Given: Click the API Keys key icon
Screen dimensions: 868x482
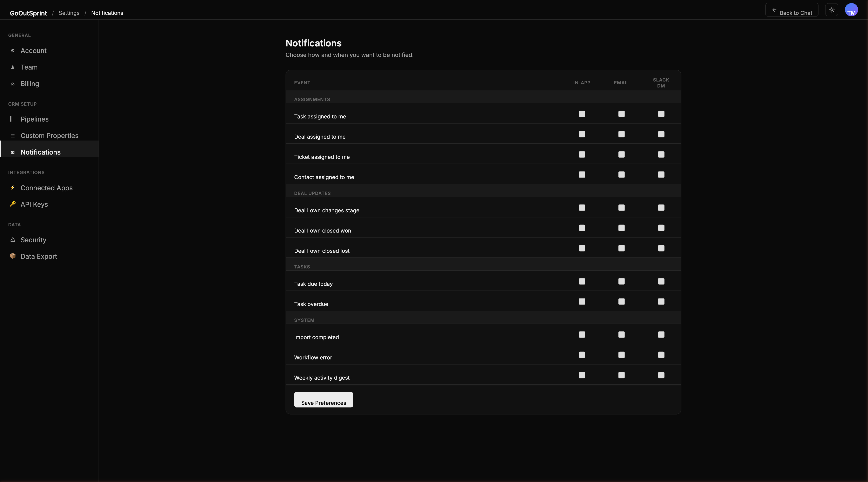Looking at the screenshot, I should pyautogui.click(x=13, y=204).
